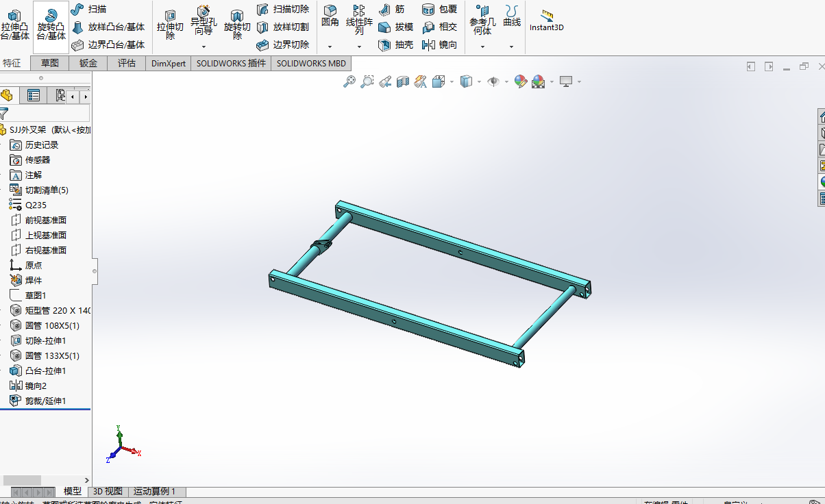Viewport: 825px width, 504px height.
Task: Click Zoom to Fit in view toolbar
Action: tap(349, 81)
